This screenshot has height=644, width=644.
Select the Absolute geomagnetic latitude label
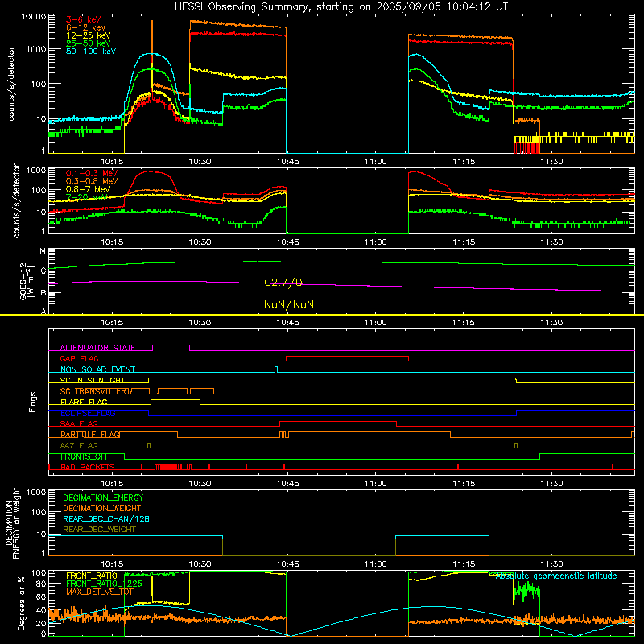point(556,576)
